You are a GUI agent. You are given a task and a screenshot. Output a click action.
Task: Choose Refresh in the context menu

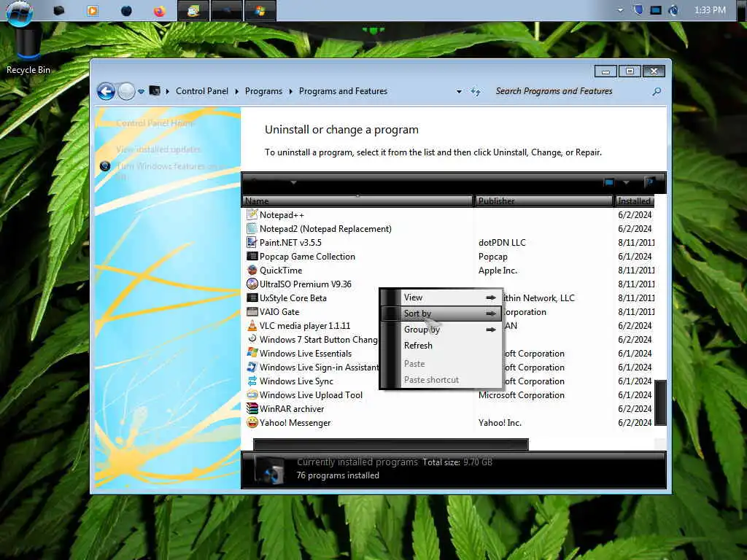click(x=441, y=346)
